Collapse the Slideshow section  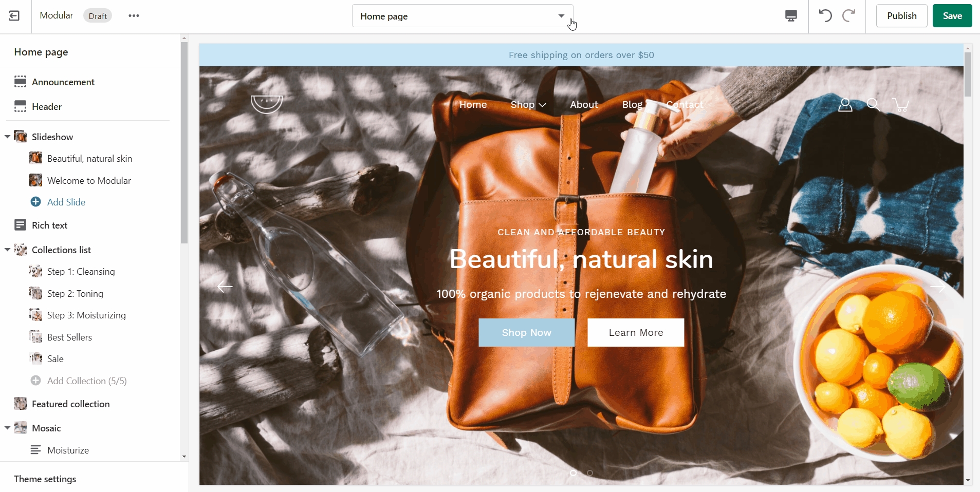coord(7,137)
